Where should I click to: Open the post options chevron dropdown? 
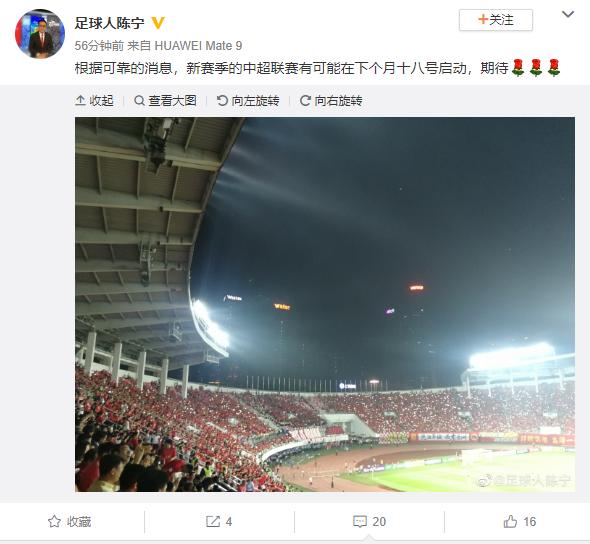(568, 14)
